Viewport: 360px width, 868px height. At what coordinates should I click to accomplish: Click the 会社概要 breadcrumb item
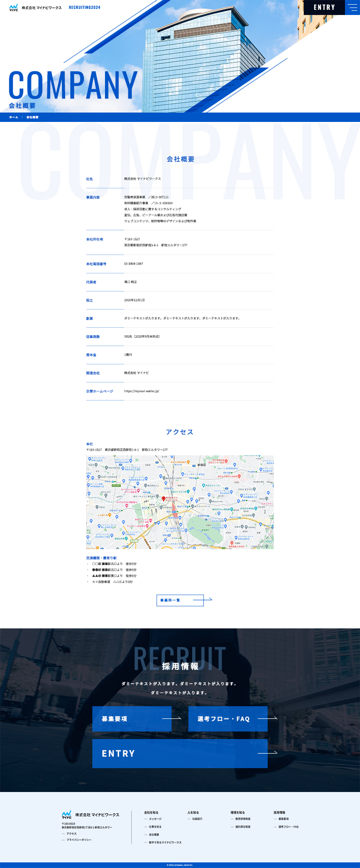pyautogui.click(x=32, y=117)
